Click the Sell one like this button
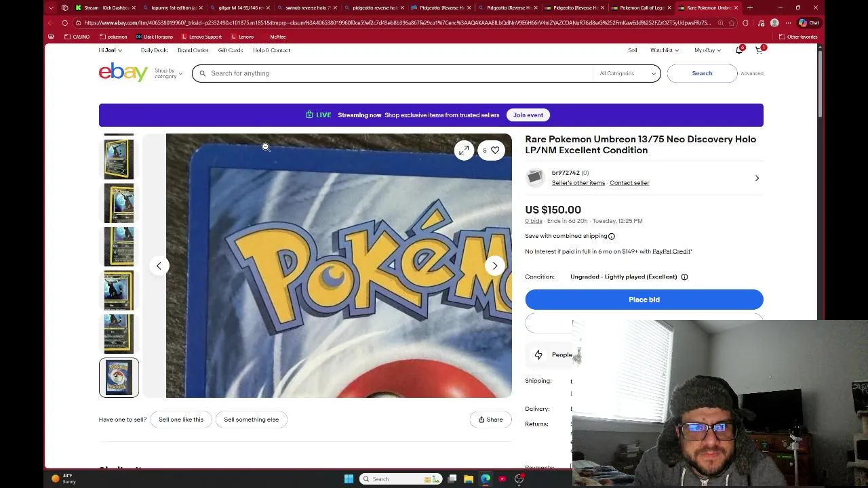This screenshot has width=868, height=488. [181, 420]
